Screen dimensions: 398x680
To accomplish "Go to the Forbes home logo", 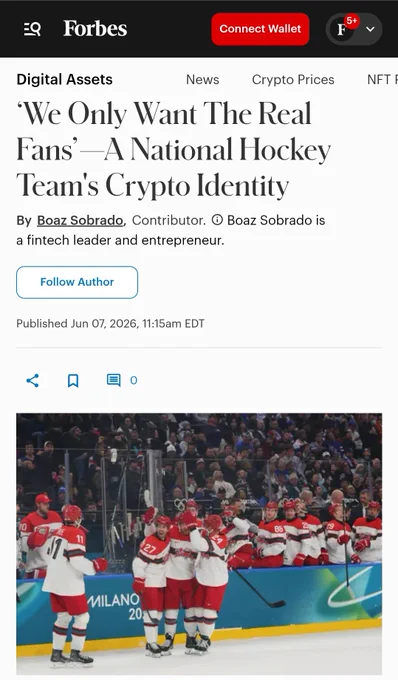I will [95, 29].
